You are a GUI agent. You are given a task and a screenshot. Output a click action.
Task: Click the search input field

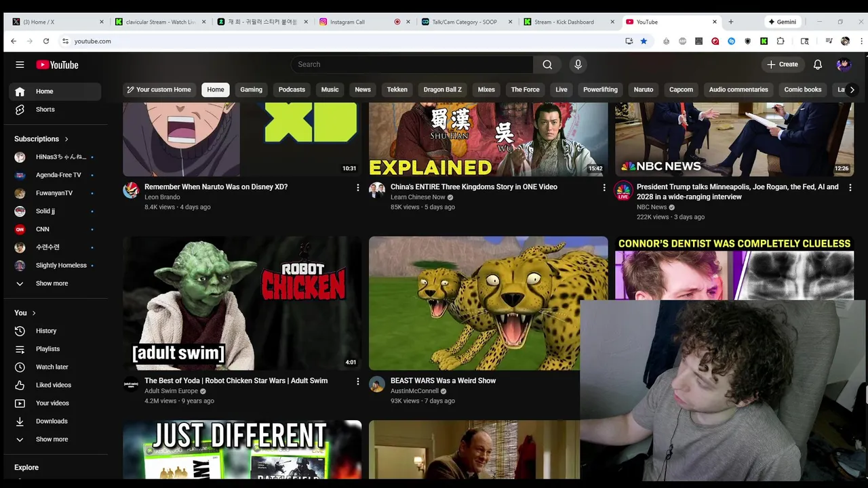coord(412,64)
